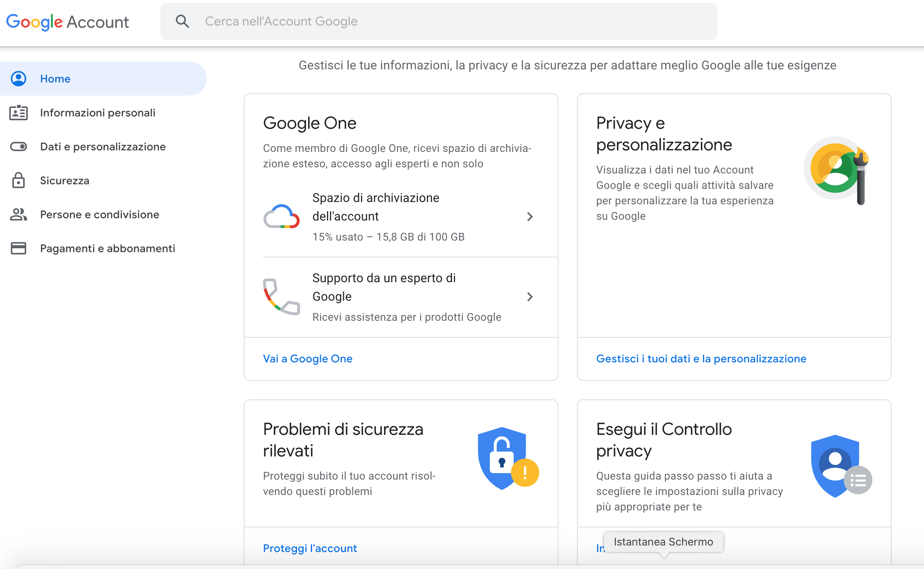Open the Vai a Google One link
Screen dimensions: 924x569
point(308,359)
